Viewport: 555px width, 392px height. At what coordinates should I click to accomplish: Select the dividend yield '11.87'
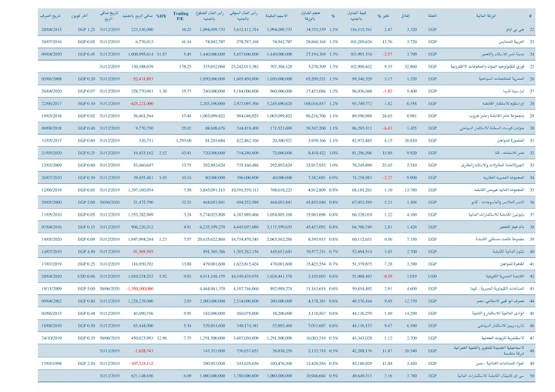click(x=162, y=54)
